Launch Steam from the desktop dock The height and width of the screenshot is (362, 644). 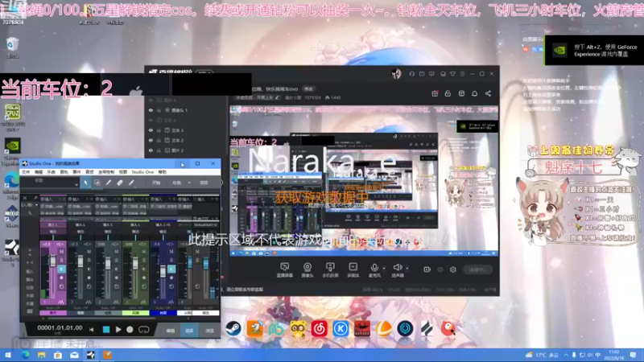[233, 329]
